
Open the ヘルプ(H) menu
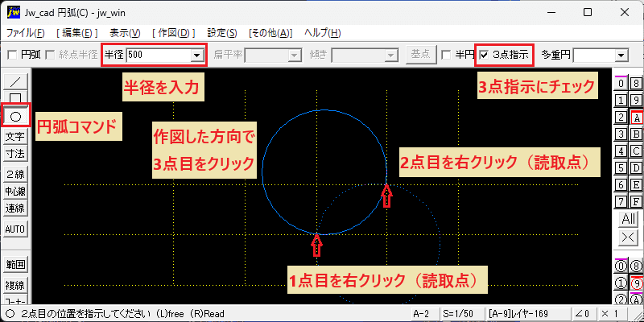tap(323, 33)
